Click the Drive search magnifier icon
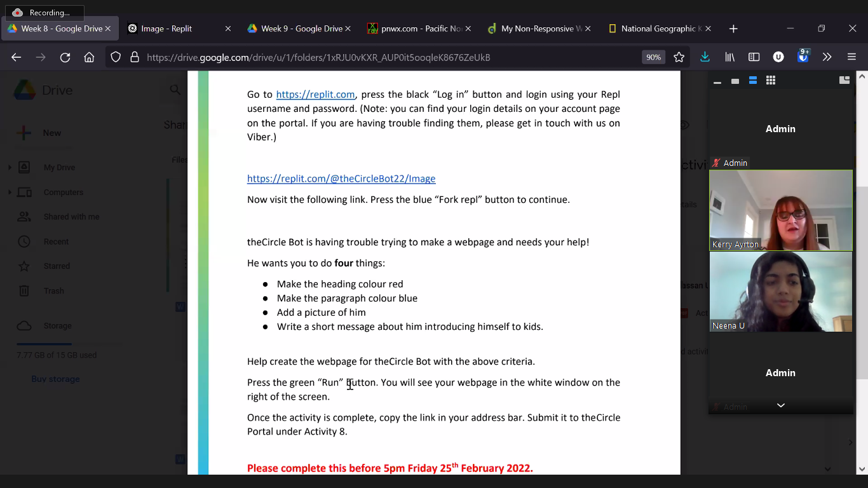 [x=175, y=90]
